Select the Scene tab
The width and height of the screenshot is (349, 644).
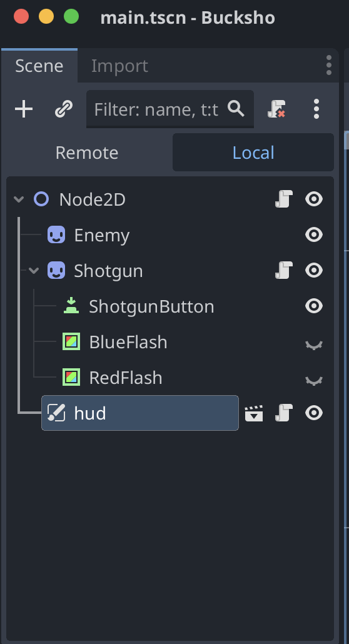point(39,66)
